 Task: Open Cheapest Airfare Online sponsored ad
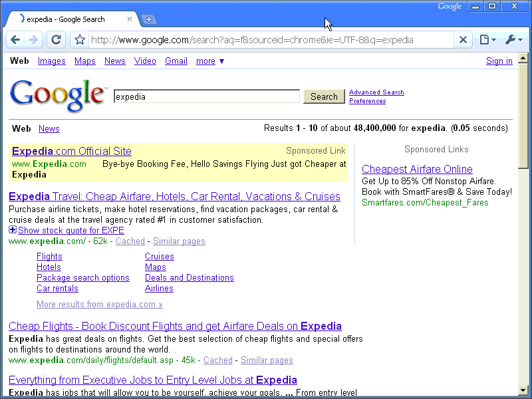tap(417, 169)
